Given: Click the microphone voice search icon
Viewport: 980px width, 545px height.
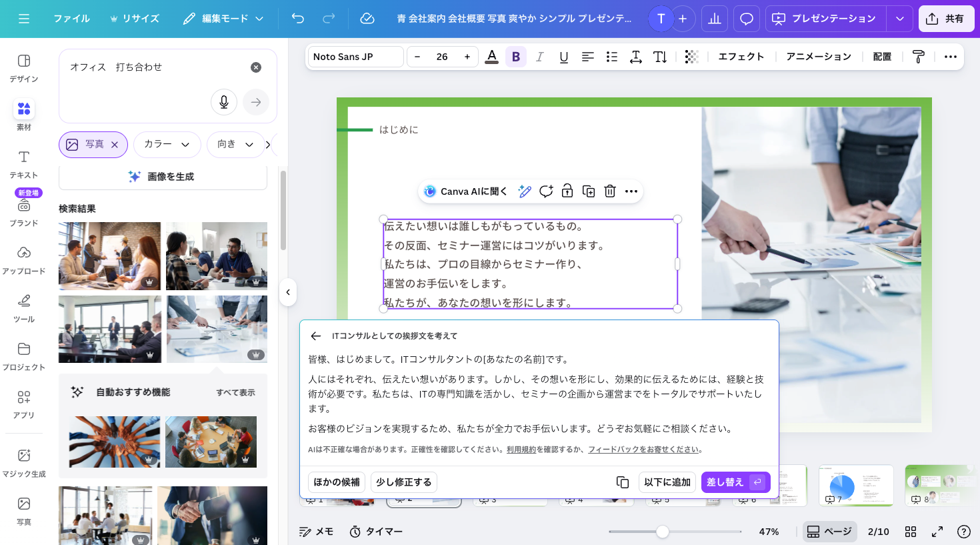Looking at the screenshot, I should tap(224, 102).
